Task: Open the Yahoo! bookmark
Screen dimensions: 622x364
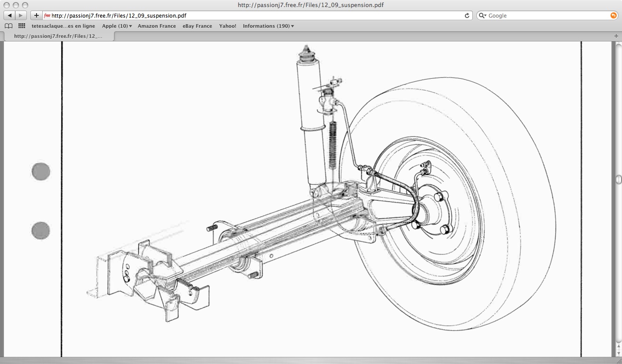Action: click(x=228, y=26)
